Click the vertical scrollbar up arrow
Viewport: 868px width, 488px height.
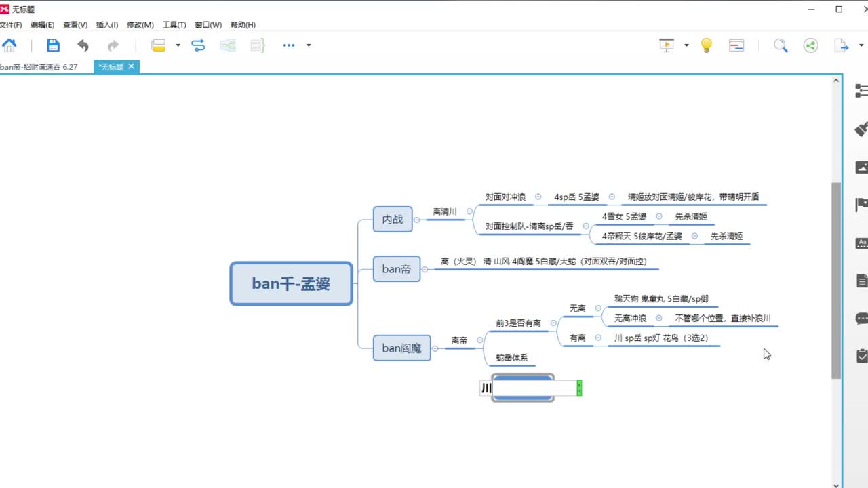tap(836, 80)
